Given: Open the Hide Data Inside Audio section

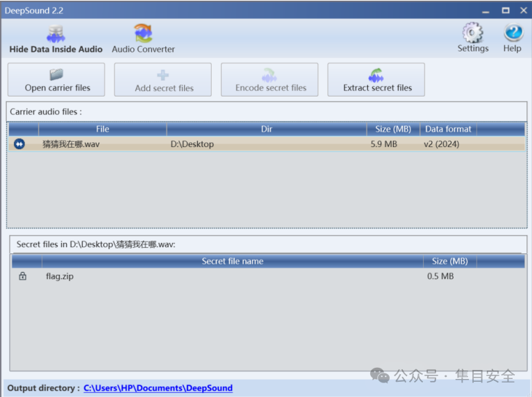Looking at the screenshot, I should (56, 40).
